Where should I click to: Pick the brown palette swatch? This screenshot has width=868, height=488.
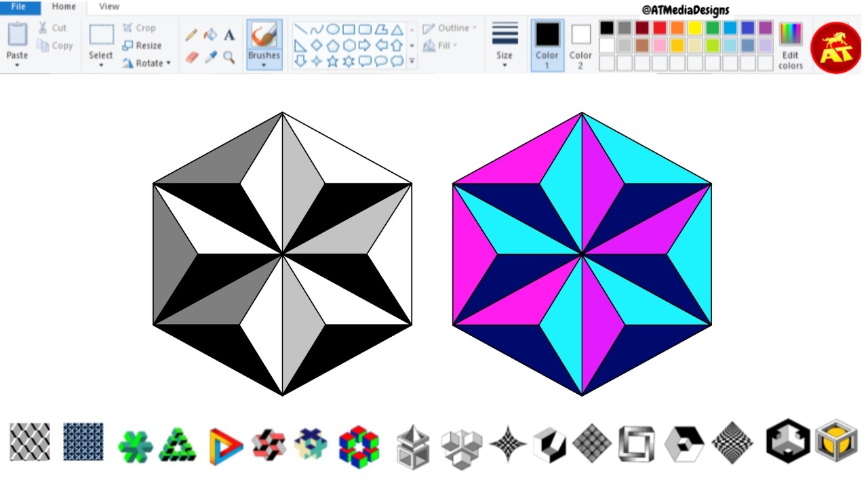[642, 45]
